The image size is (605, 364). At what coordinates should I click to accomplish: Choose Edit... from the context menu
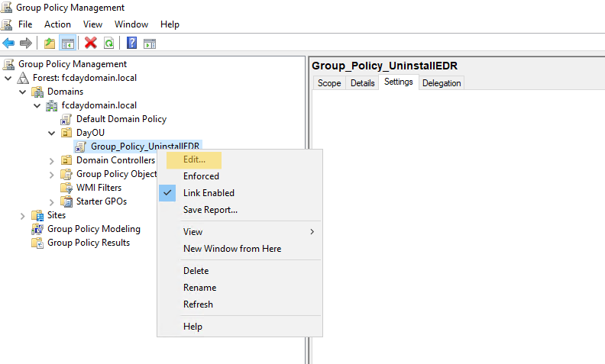tap(194, 159)
